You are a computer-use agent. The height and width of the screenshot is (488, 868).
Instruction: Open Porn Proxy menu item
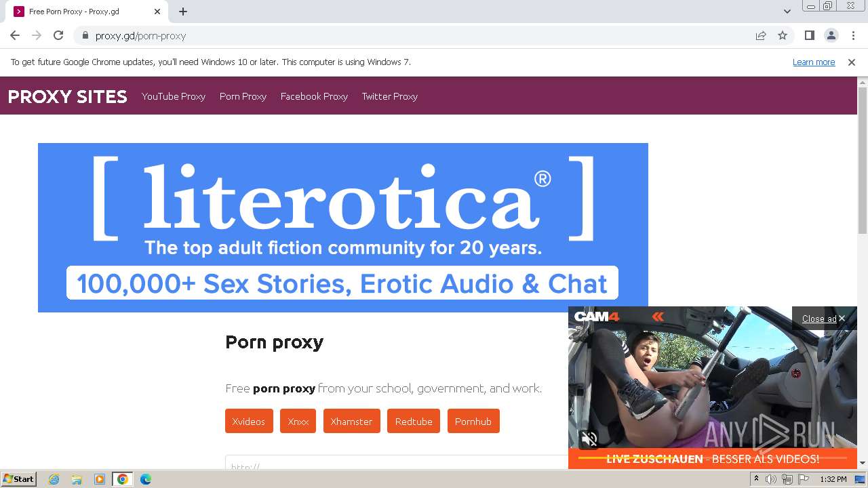[x=243, y=96]
